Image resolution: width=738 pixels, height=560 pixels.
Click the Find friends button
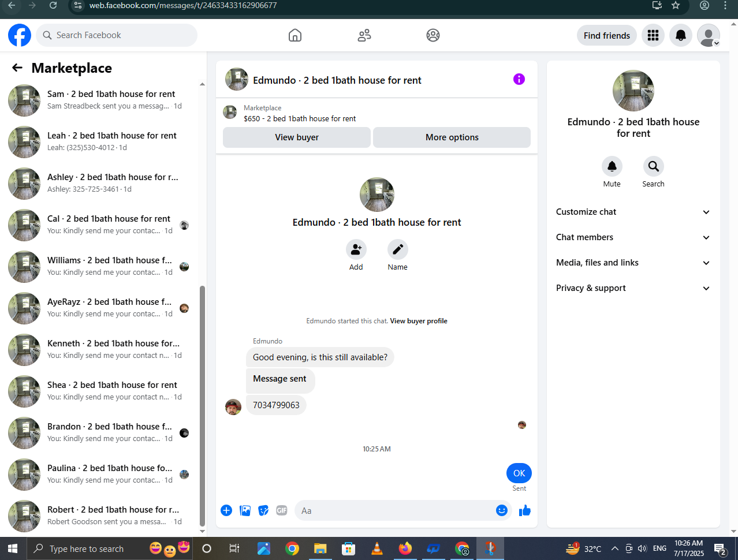607,35
